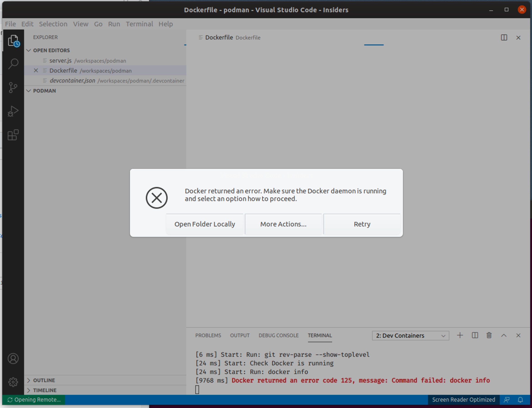This screenshot has width=532, height=408.
Task: Kill terminal with trash icon
Action: (489, 335)
